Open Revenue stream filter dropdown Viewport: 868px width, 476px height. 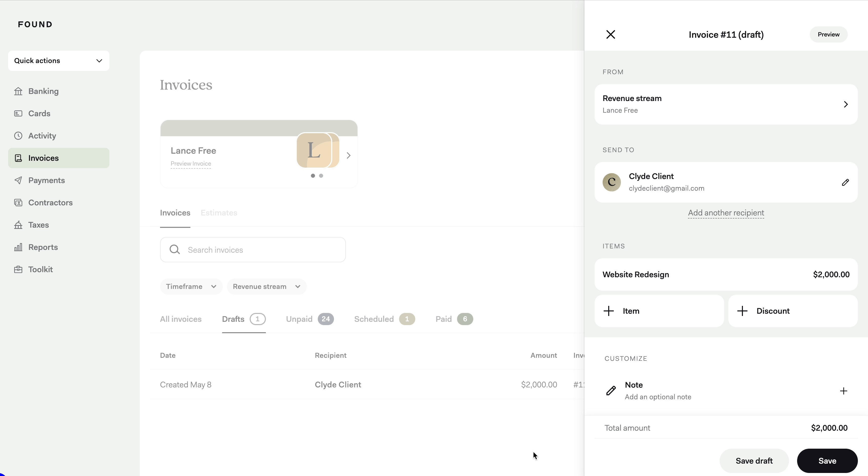(266, 286)
